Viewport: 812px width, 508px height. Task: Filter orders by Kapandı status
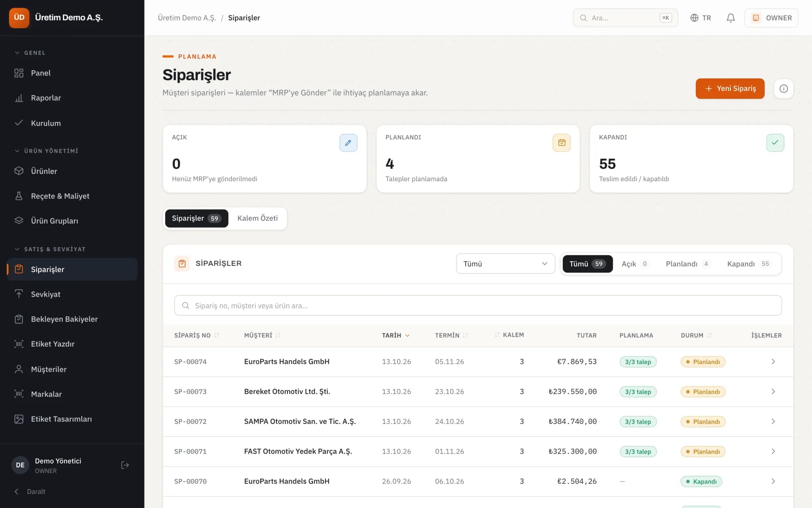pos(748,264)
